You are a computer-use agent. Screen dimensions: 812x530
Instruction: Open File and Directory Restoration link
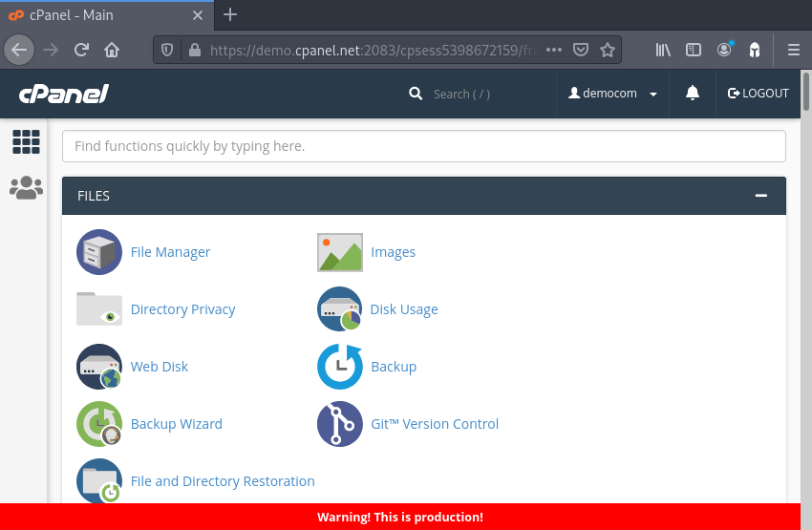click(223, 481)
